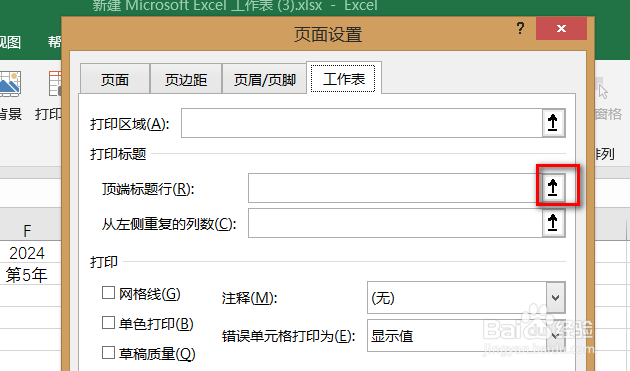This screenshot has width=630, height=371.
Task: Focus the 从左侧重复的列数(C) input field
Action: tap(395, 223)
